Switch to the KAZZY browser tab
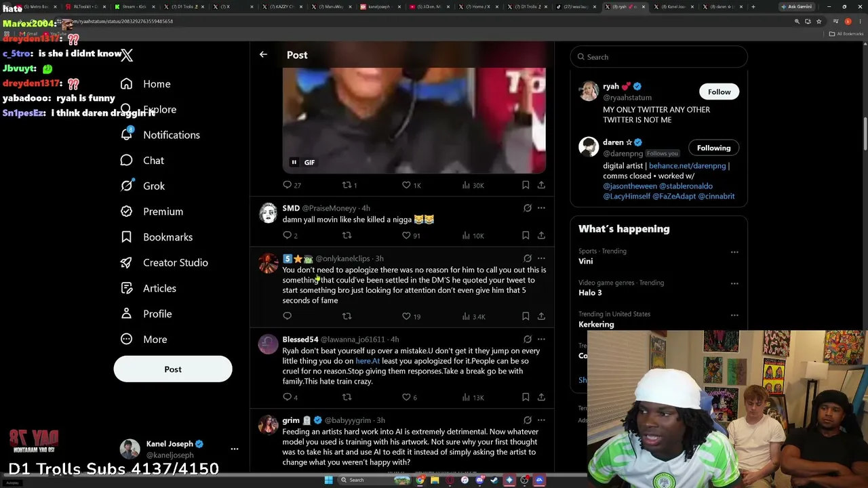 click(282, 7)
